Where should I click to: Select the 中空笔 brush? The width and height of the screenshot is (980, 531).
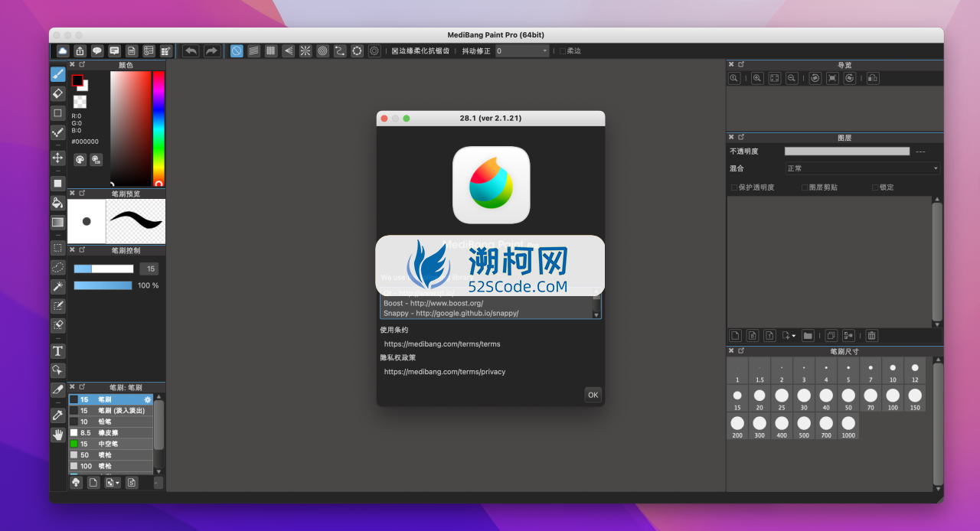click(x=111, y=444)
